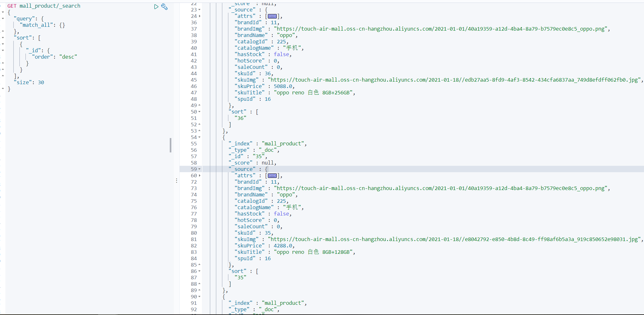This screenshot has width=644, height=315.
Task: Click fold-end arrow at line 85
Action: tap(200, 265)
